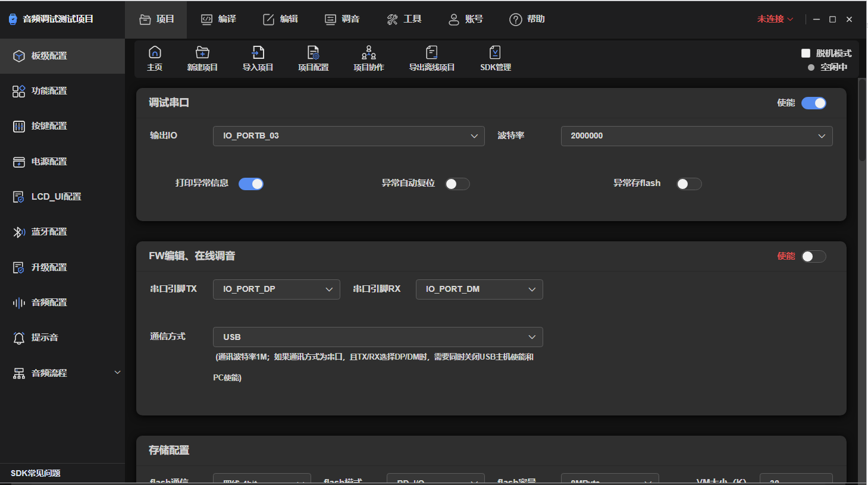Viewport: 868px width, 485px height.
Task: Open the 未连接 connection status dropdown
Action: (775, 19)
